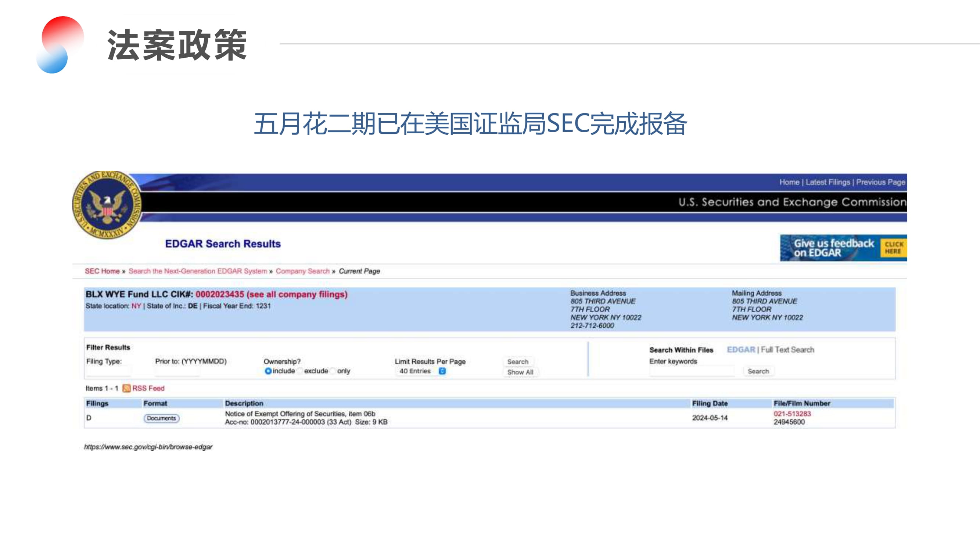
Task: Click the filter Search button
Action: coord(518,362)
